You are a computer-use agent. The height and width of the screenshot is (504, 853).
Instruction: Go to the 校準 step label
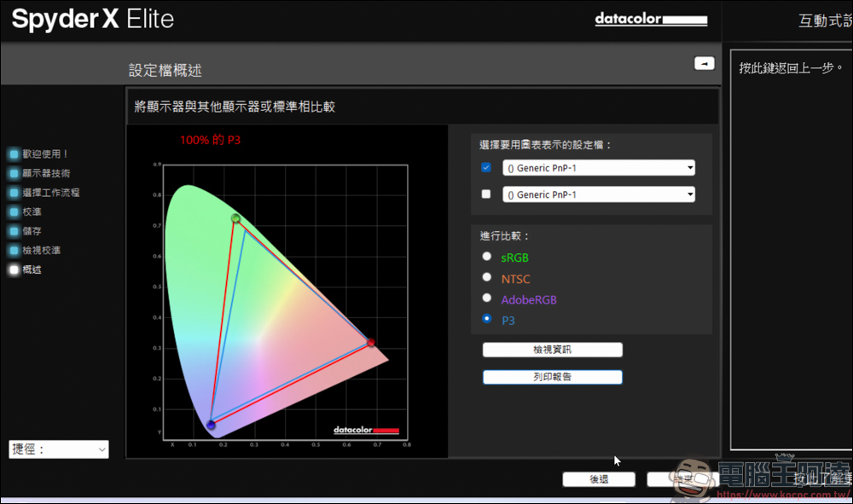[x=32, y=212]
